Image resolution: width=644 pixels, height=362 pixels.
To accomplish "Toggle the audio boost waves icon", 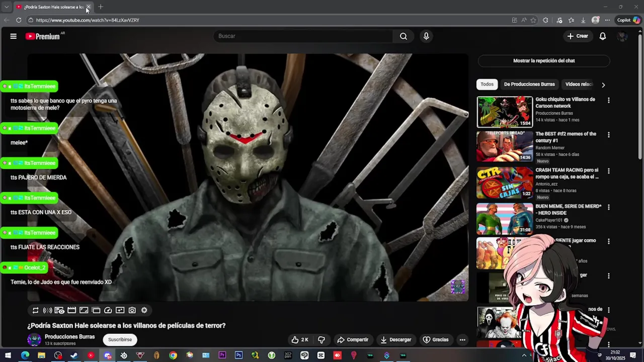I will pyautogui.click(x=47, y=311).
